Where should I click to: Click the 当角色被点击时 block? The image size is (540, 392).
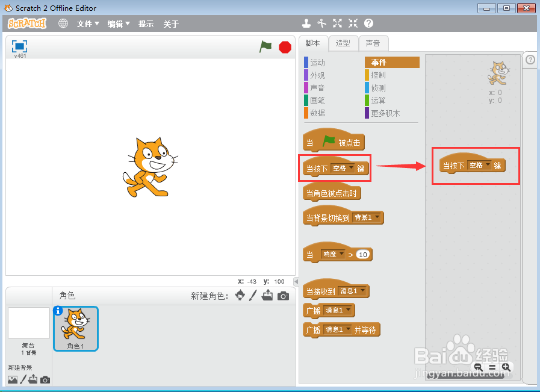tap(332, 193)
